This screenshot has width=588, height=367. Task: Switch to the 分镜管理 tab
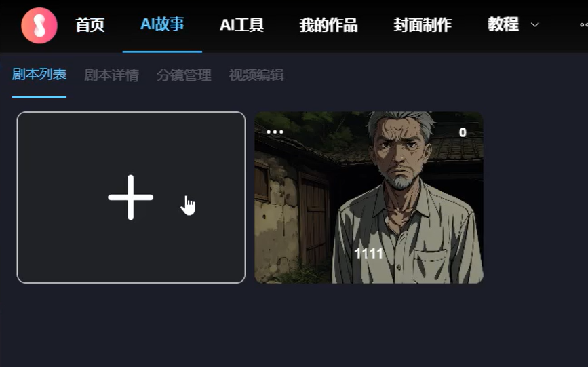click(184, 75)
